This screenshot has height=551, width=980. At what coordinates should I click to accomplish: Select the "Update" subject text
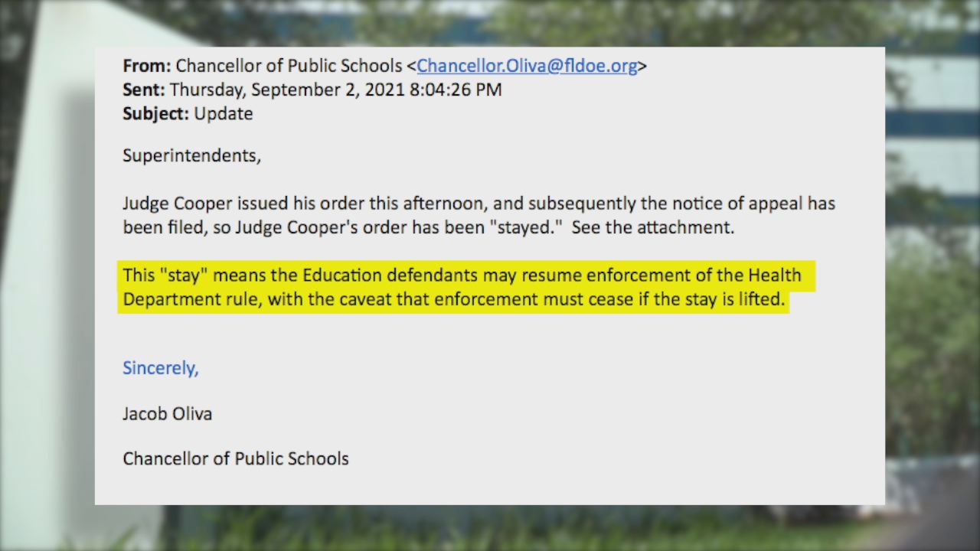tap(223, 114)
